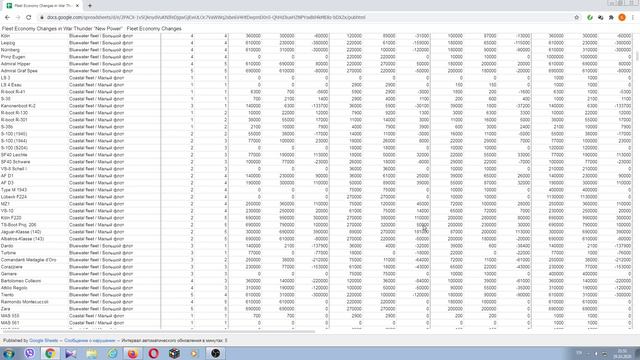Select the Leipzig row name cell
The height and width of the screenshot is (360, 640).
tap(34, 43)
